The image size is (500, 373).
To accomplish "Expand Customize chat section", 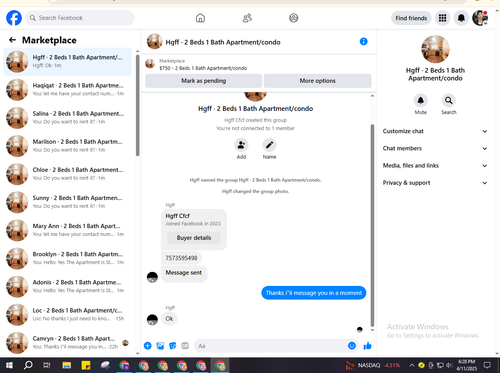I will 435,131.
